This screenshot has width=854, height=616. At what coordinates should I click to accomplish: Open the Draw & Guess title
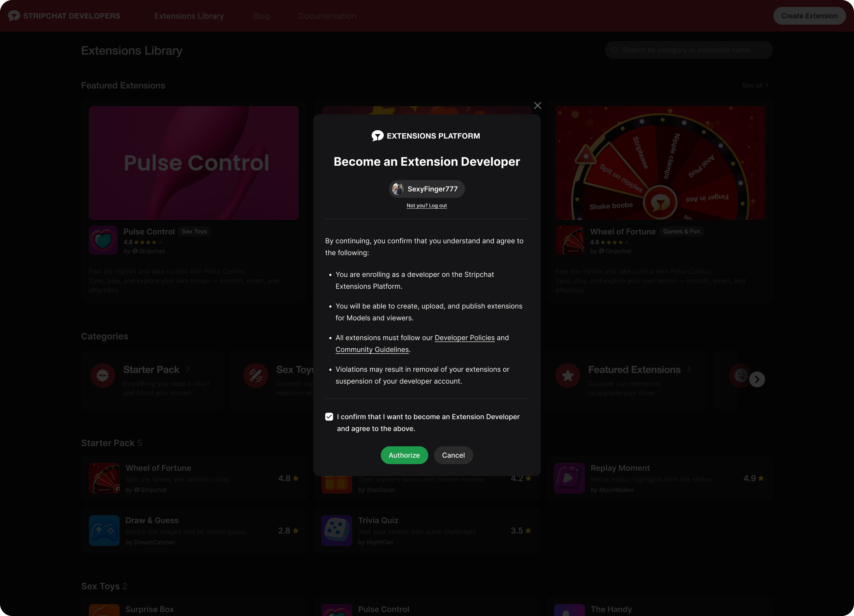coord(152,520)
